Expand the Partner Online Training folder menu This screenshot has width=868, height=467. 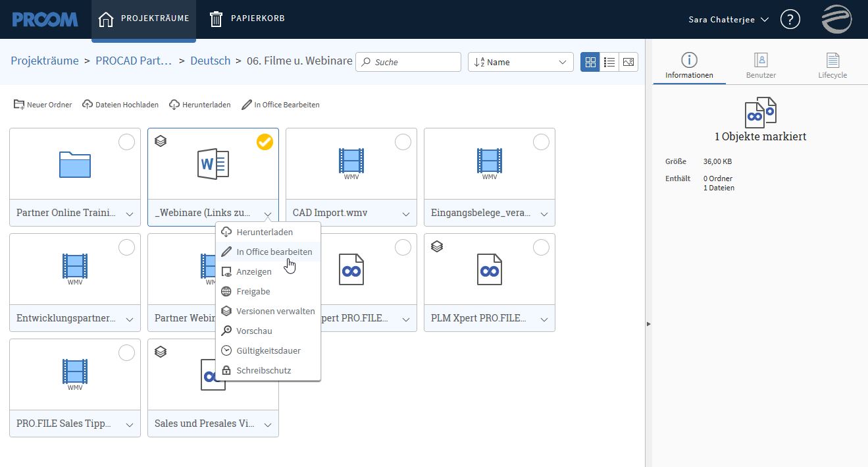coord(130,213)
